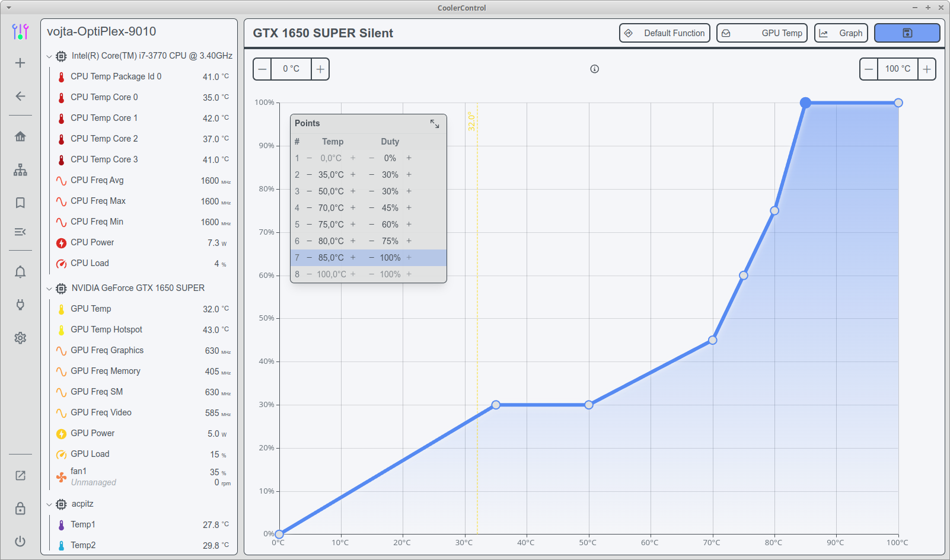Screen dimensions: 950x560
Task: Click the plus add icon in sidebar
Action: pos(20,63)
